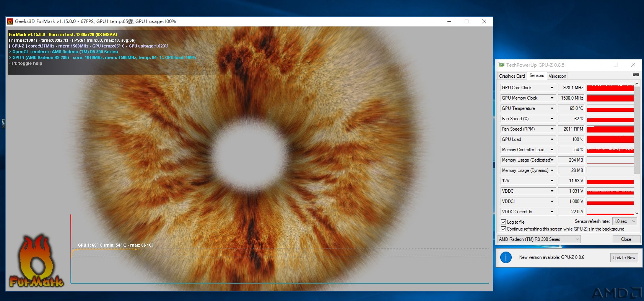Click the GPU Core Clock red graph

[x=610, y=88]
